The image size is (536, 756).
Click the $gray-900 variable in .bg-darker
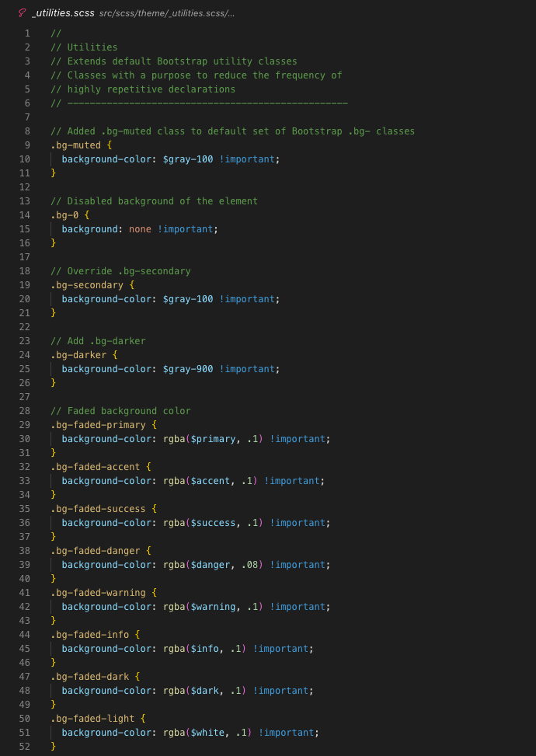pos(188,369)
